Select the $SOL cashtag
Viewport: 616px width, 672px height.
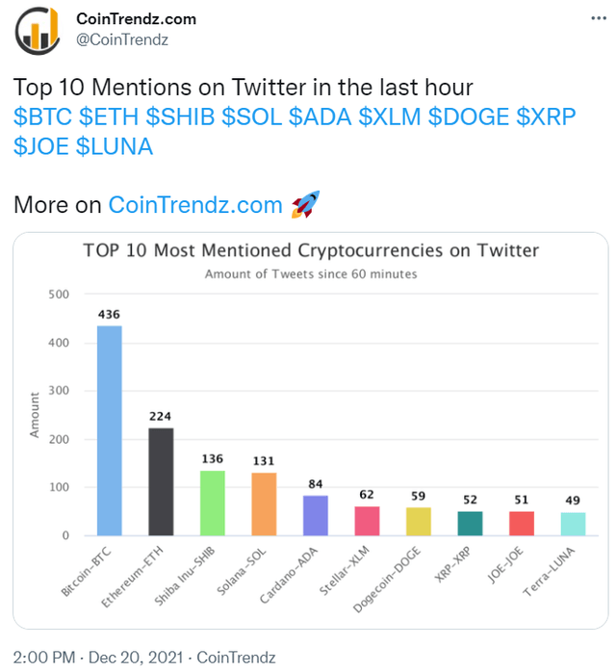(251, 116)
